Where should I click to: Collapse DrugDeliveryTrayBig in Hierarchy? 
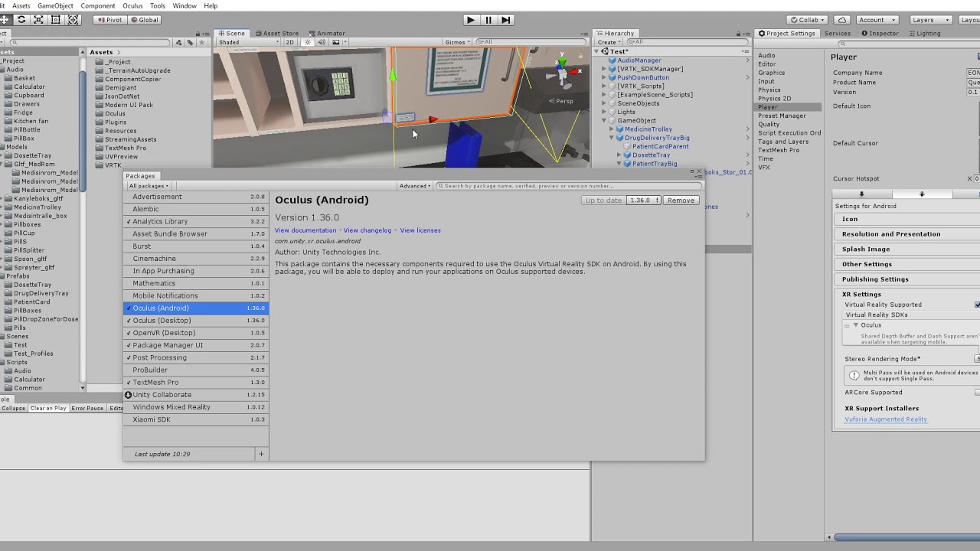tap(612, 138)
